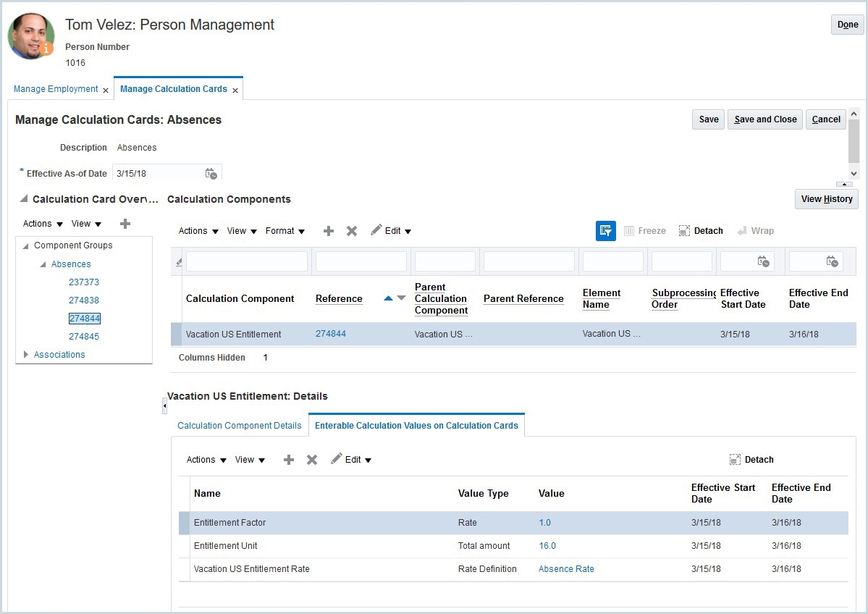Detach the Calculation Components table
Image resolution: width=868 pixels, height=614 pixels.
pos(701,231)
